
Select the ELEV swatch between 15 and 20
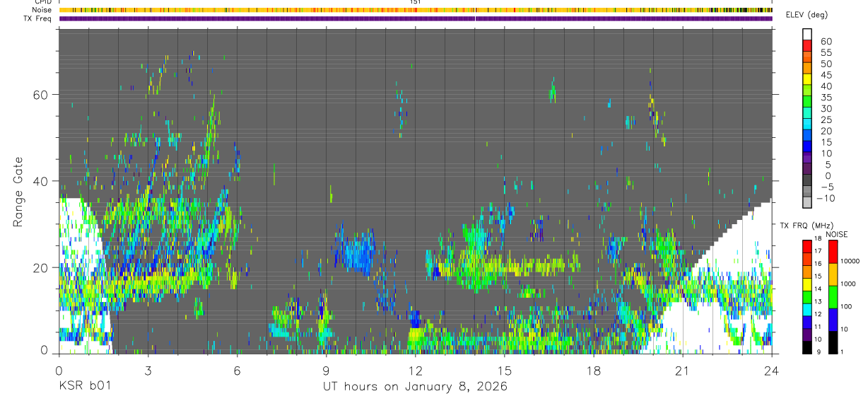coord(808,136)
